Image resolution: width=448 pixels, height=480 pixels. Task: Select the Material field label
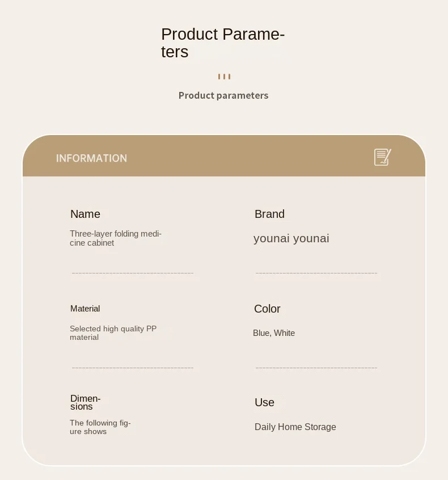click(x=85, y=309)
